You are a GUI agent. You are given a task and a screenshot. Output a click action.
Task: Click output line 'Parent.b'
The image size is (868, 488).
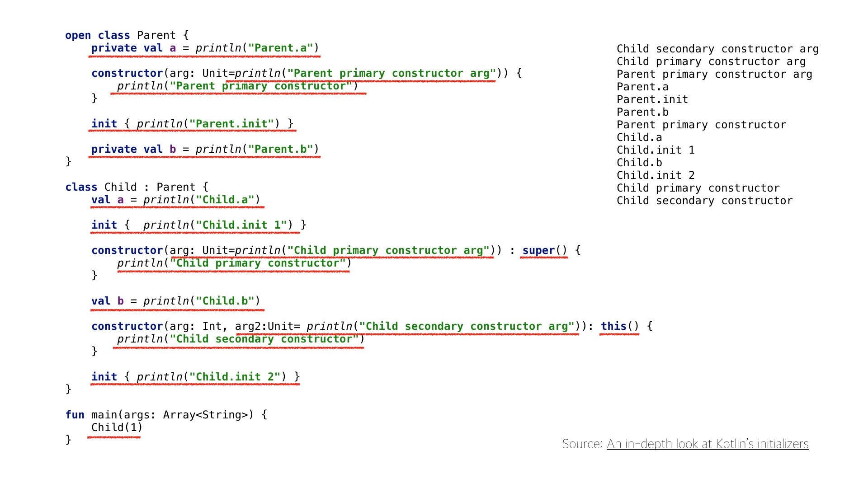coord(642,112)
